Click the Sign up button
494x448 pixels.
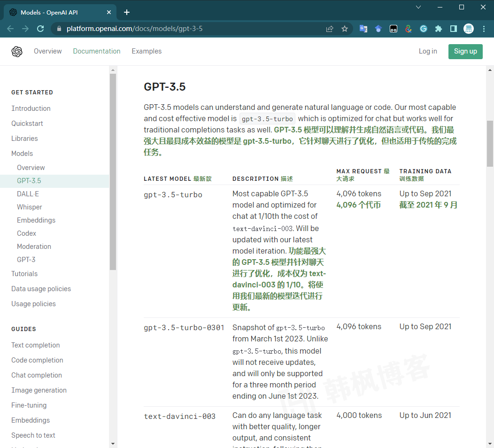coord(465,51)
